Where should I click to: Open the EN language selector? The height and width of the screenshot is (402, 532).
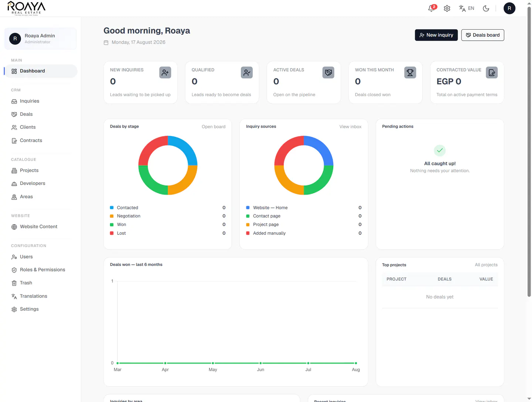tap(467, 8)
